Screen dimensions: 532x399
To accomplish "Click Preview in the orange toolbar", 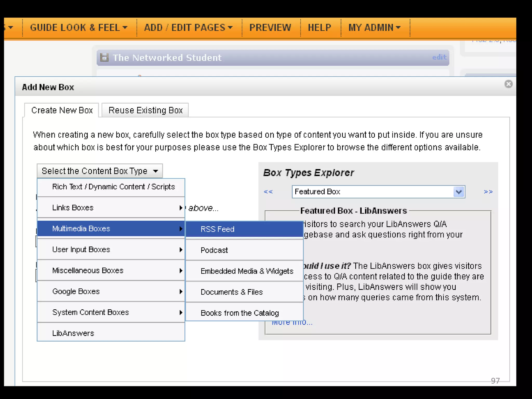I will coord(270,28).
